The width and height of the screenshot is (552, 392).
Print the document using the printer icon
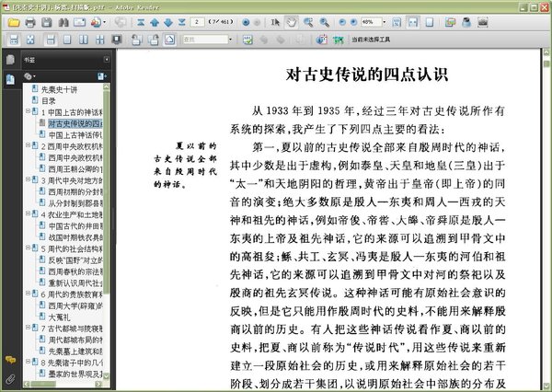pos(30,22)
